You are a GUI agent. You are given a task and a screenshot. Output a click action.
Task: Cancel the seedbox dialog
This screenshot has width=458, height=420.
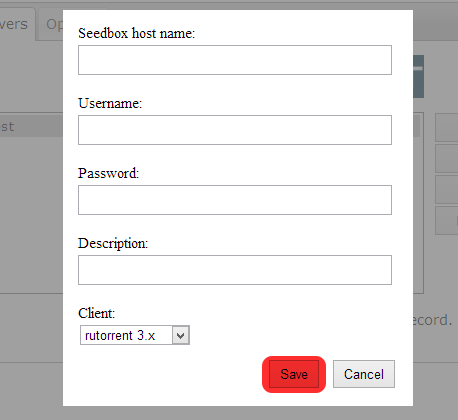(x=364, y=374)
